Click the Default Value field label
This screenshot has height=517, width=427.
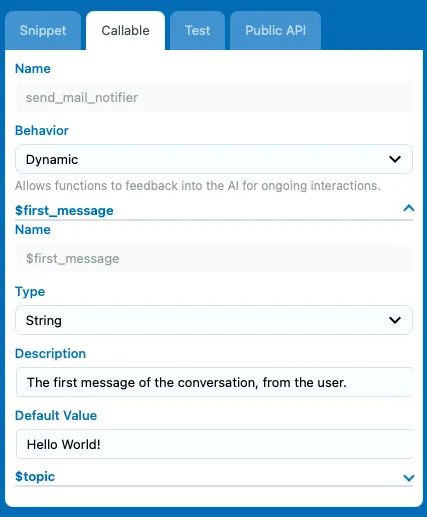(x=56, y=415)
